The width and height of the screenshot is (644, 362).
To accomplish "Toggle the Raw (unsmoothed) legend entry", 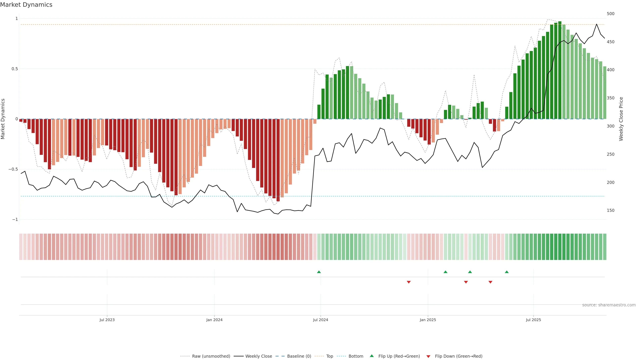I will 211,356.
